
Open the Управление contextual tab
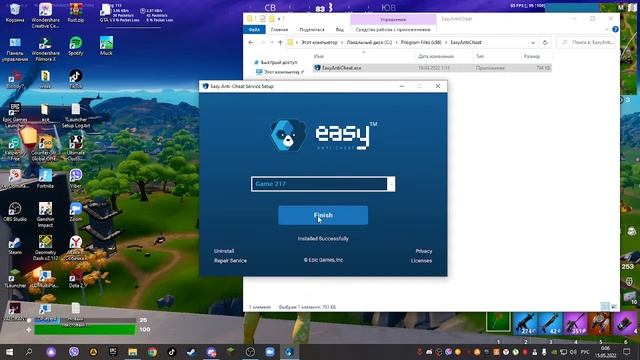point(393,19)
